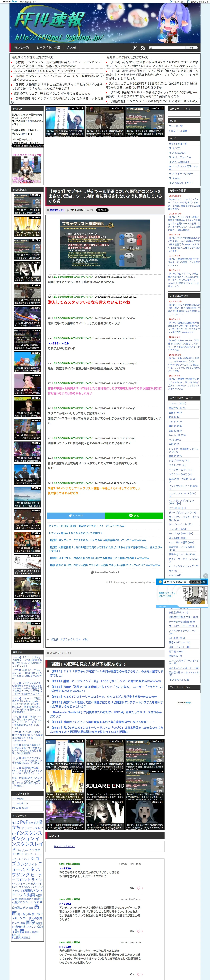Open the 記事タイトル募集 menu item in nav bar
Image resolution: width=210 pixels, height=980 pixels.
pos(48,48)
